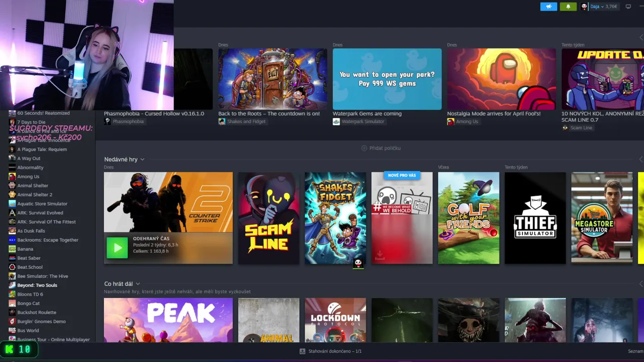Select the Shakes & Fidget game cover
The height and width of the screenshot is (362, 644).
(x=336, y=218)
